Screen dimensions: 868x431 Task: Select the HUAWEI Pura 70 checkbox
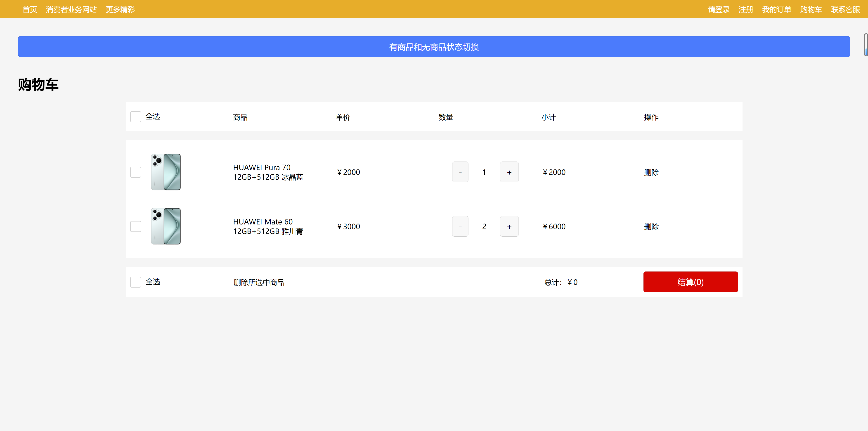coord(135,172)
